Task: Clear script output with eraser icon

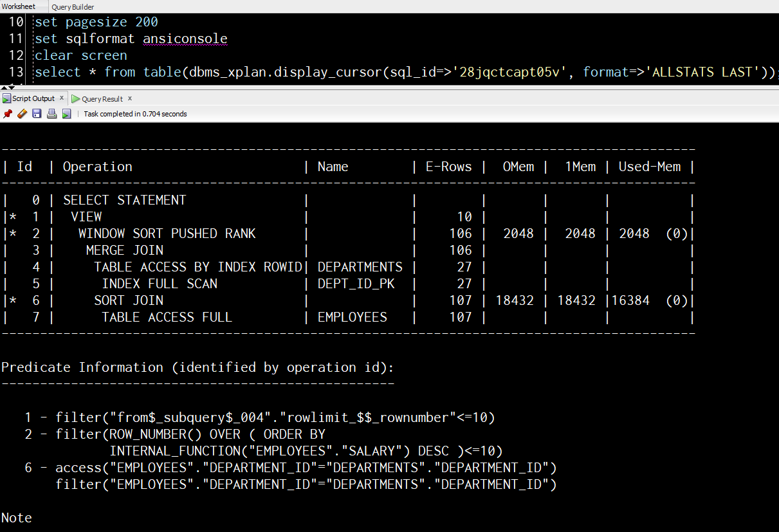Action: click(22, 114)
